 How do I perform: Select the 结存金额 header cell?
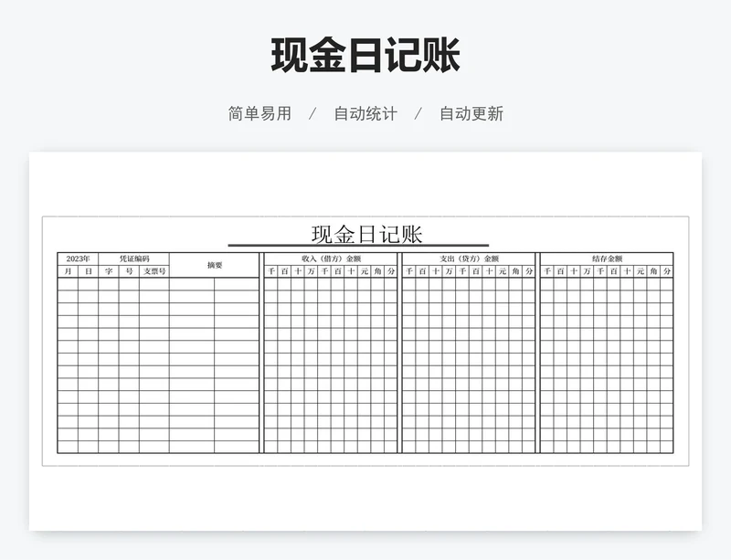607,259
